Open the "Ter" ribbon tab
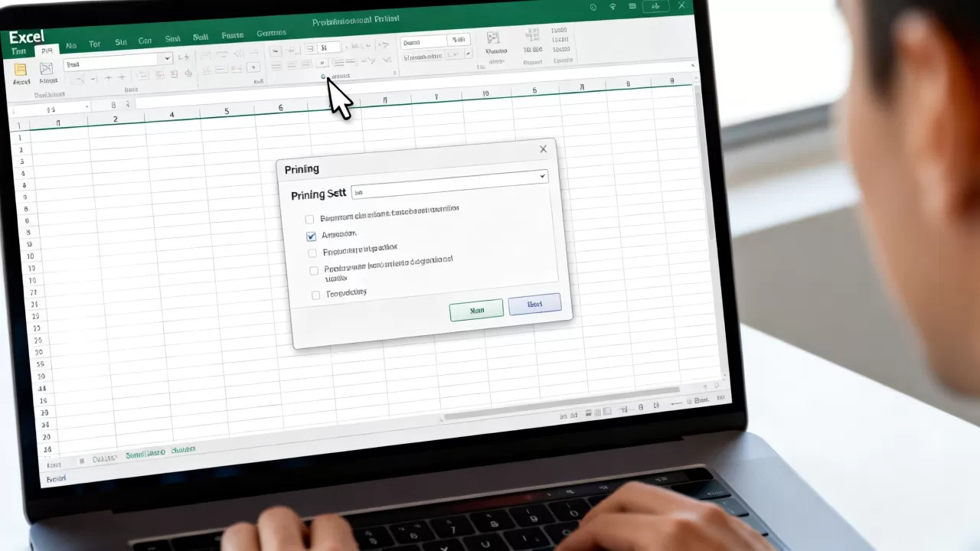Screen dimensions: 980x551 point(95,44)
